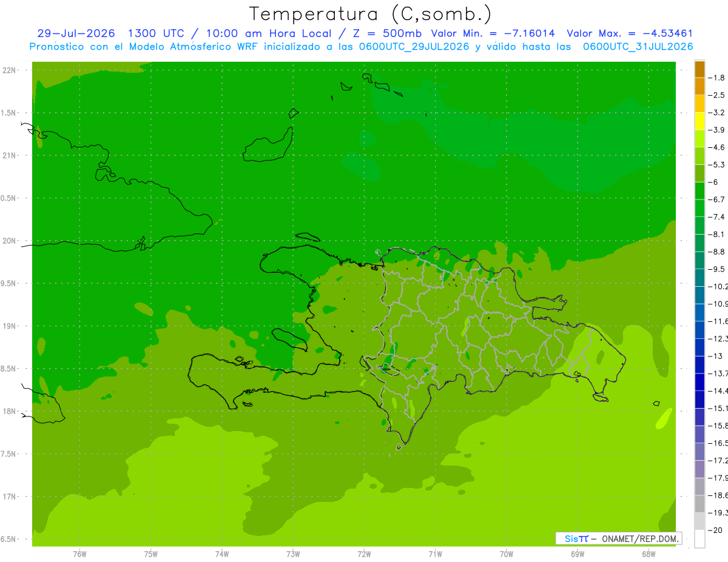Select the "20N" latitude label
728x562 pixels.
10,241
